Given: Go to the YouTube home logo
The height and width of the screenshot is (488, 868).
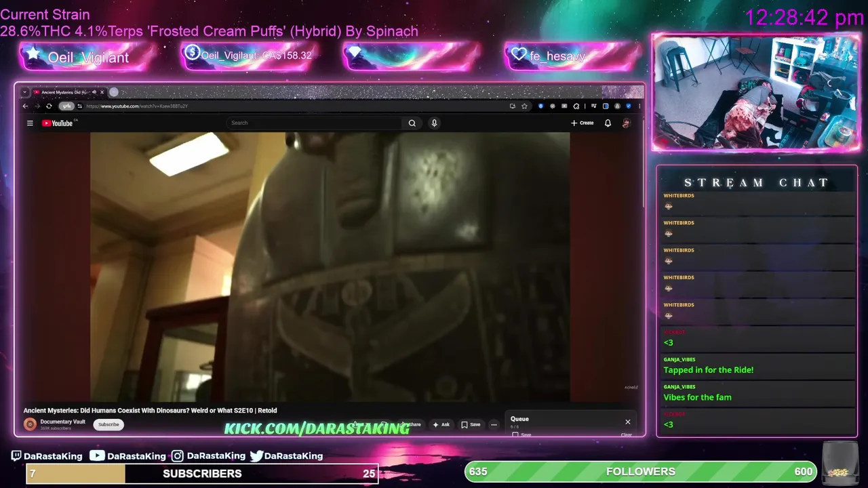Looking at the screenshot, I should (57, 123).
